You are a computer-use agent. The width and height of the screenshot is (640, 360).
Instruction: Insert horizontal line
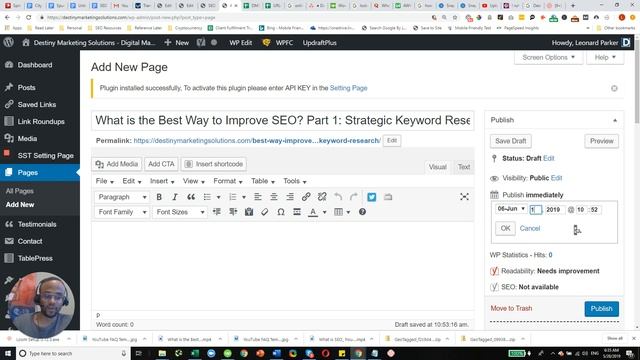click(x=297, y=212)
